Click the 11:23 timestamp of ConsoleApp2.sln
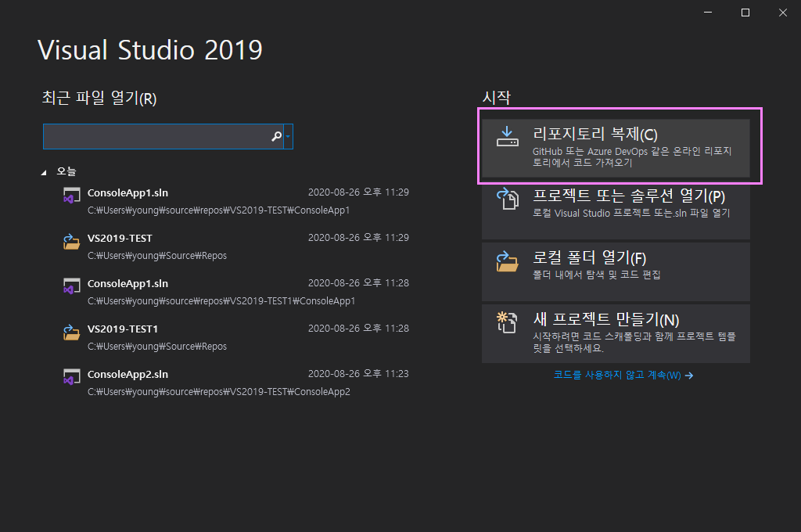 tap(358, 374)
